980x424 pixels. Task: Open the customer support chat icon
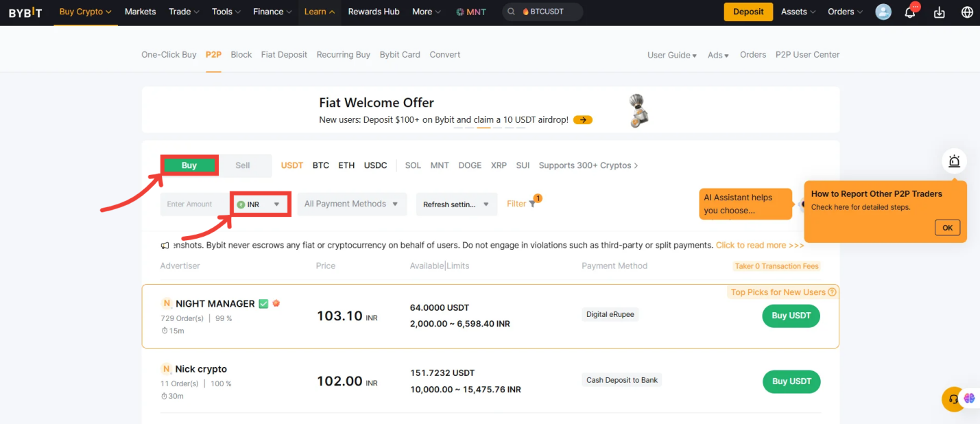[953, 399]
